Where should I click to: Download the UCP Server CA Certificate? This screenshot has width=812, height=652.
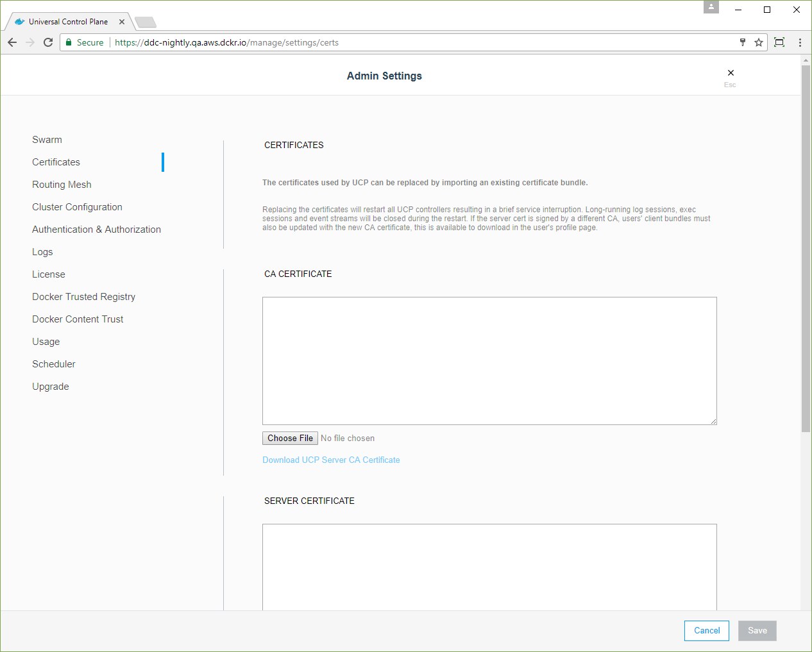331,460
